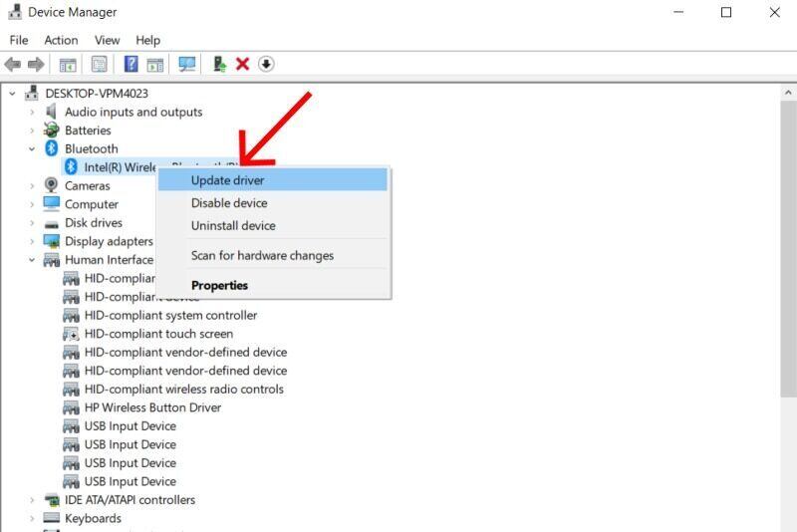
Task: Maximize the Device Manager window
Action: click(x=726, y=12)
